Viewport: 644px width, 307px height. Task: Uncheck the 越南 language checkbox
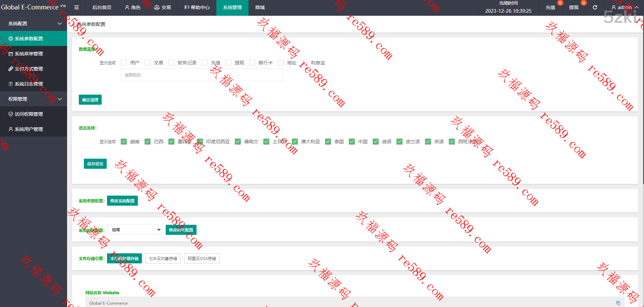click(x=124, y=142)
